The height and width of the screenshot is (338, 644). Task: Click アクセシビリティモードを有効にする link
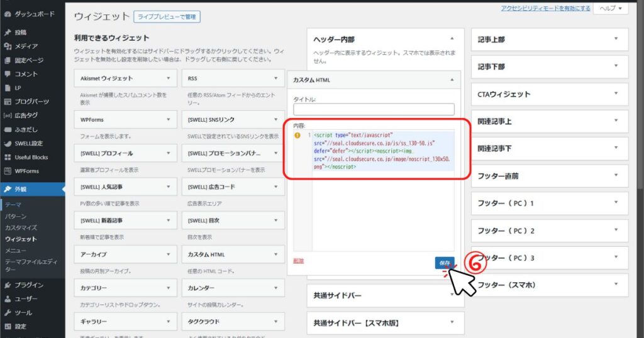(545, 8)
